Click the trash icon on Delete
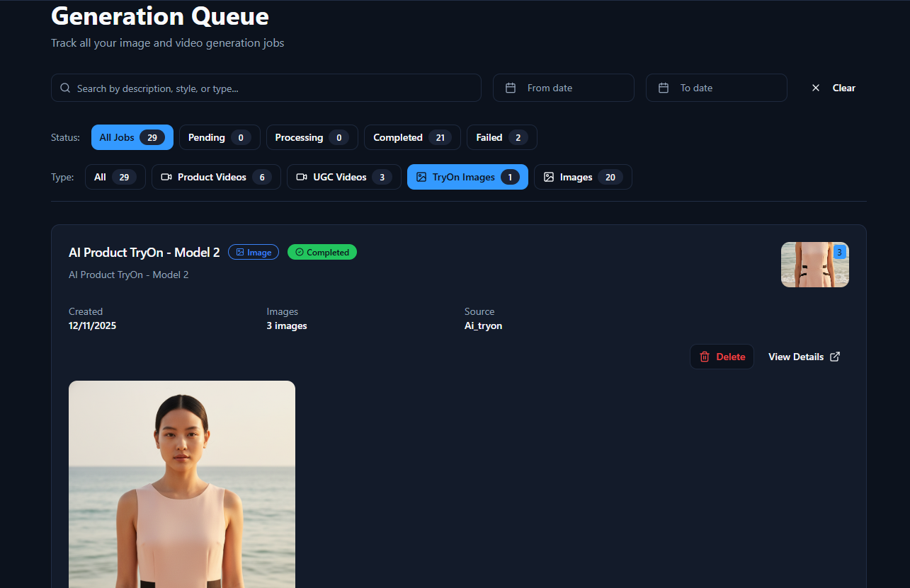The width and height of the screenshot is (910, 588). click(x=705, y=357)
